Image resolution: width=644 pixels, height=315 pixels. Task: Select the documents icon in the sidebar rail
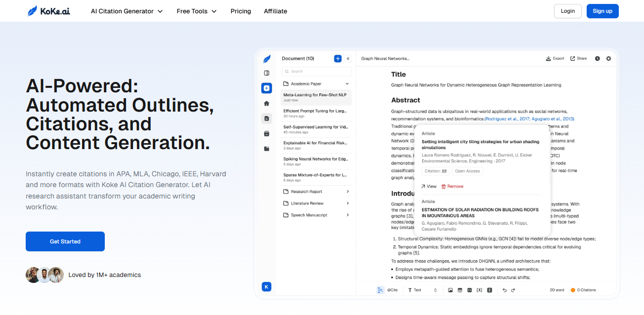coord(267,118)
